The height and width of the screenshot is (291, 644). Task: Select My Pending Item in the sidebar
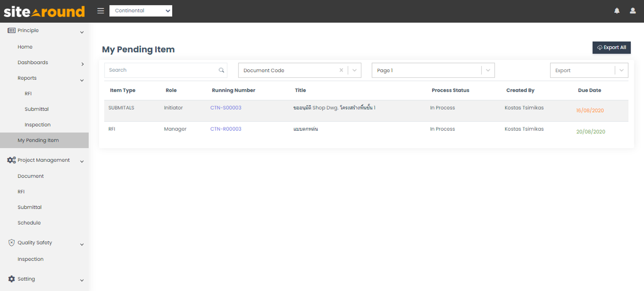(44, 140)
